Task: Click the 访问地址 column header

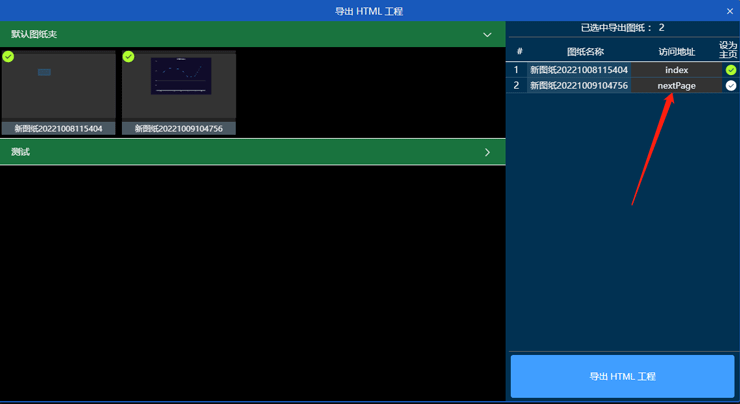Action: pyautogui.click(x=677, y=51)
